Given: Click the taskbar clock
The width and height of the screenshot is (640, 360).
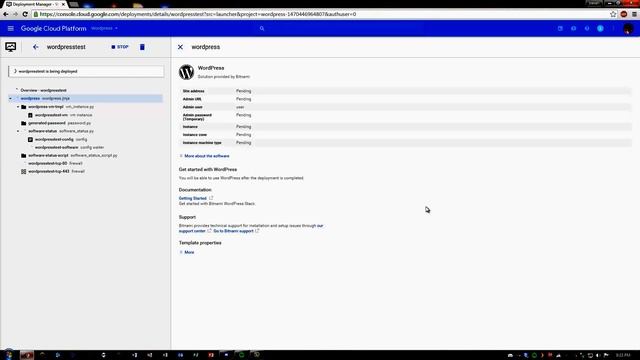Looking at the screenshot, I should pyautogui.click(x=623, y=355).
